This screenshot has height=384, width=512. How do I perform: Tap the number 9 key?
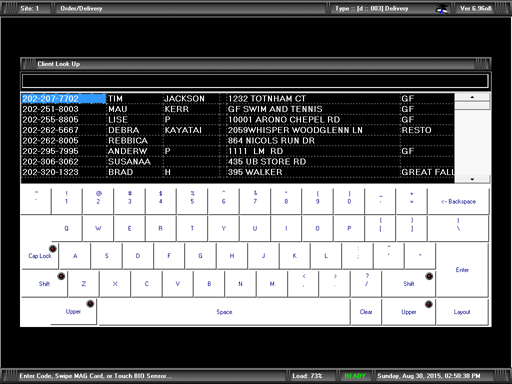[318, 201]
